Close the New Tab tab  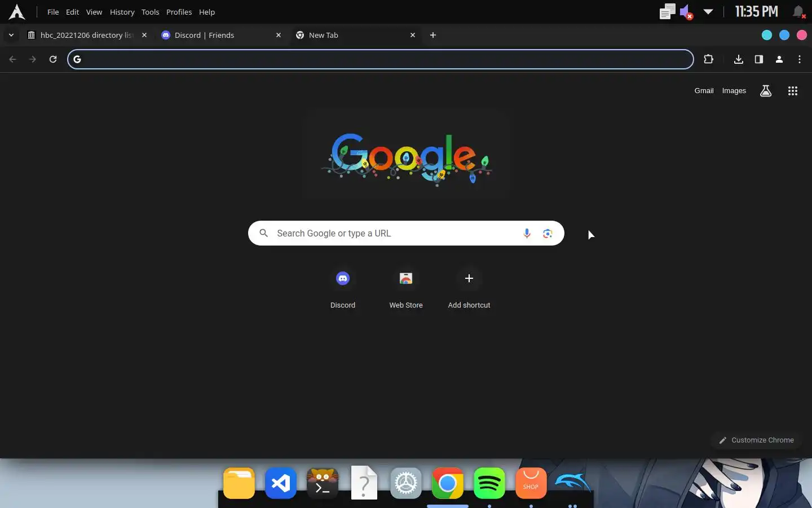tap(413, 35)
